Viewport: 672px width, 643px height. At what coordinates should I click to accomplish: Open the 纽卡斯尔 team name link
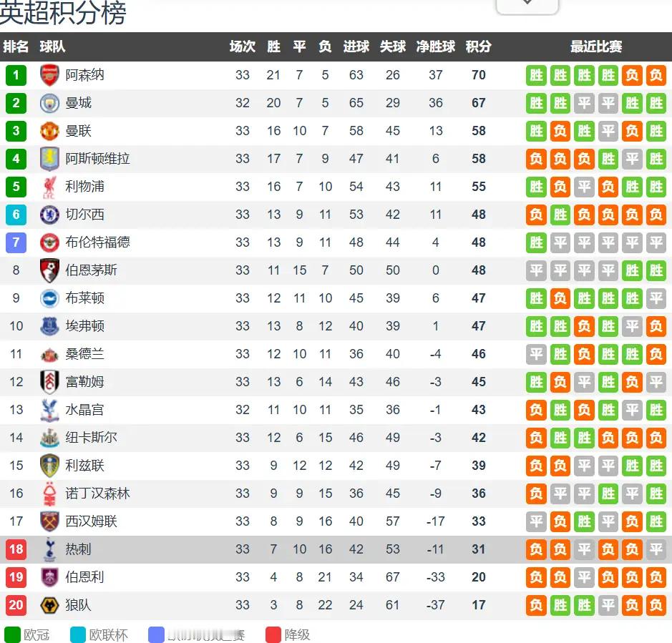pyautogui.click(x=92, y=438)
